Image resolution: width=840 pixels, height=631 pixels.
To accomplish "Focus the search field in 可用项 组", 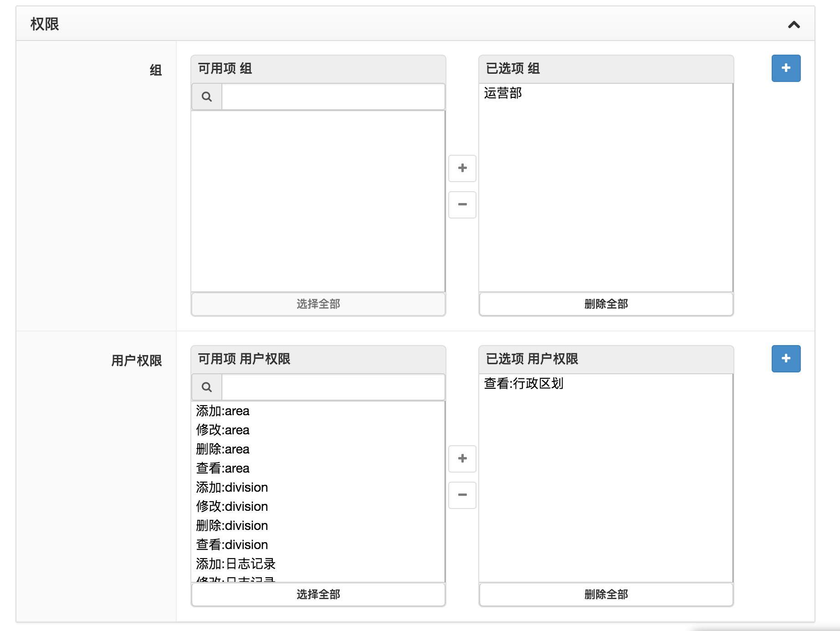I will tap(333, 97).
